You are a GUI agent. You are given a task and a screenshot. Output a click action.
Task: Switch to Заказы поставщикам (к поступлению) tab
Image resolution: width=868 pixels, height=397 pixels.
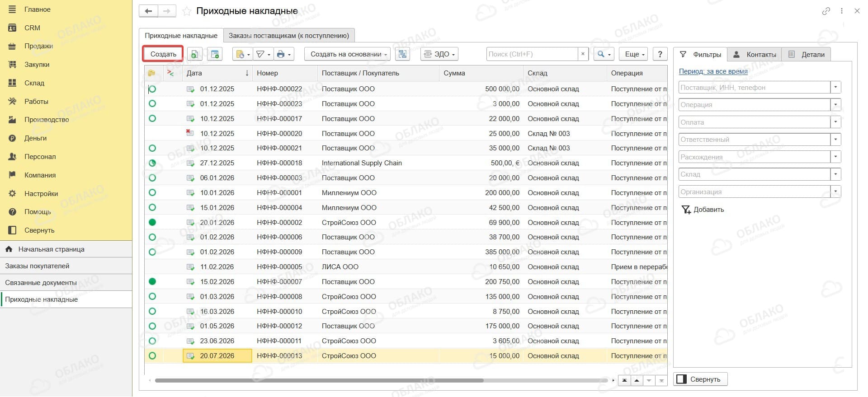click(x=289, y=36)
